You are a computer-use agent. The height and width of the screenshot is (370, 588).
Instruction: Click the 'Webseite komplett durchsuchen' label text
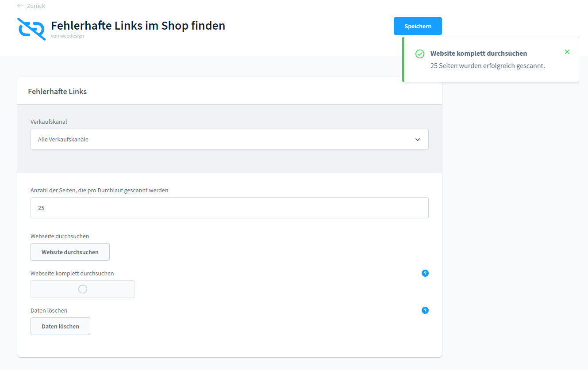72,274
